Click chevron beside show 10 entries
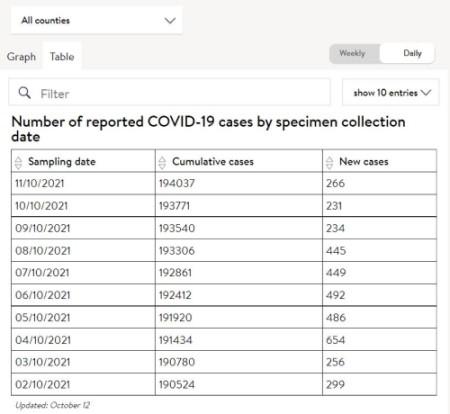 426,92
